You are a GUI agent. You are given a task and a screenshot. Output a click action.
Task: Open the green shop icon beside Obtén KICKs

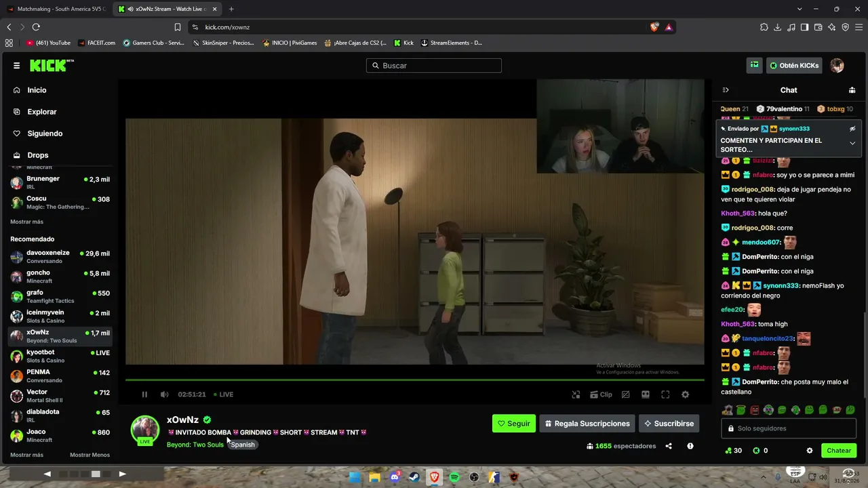[x=754, y=66]
